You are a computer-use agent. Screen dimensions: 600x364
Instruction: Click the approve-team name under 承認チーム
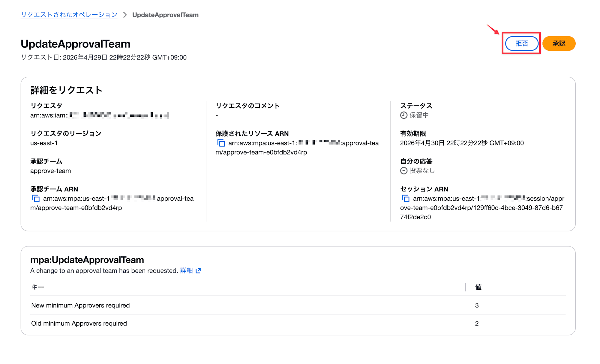point(50,171)
